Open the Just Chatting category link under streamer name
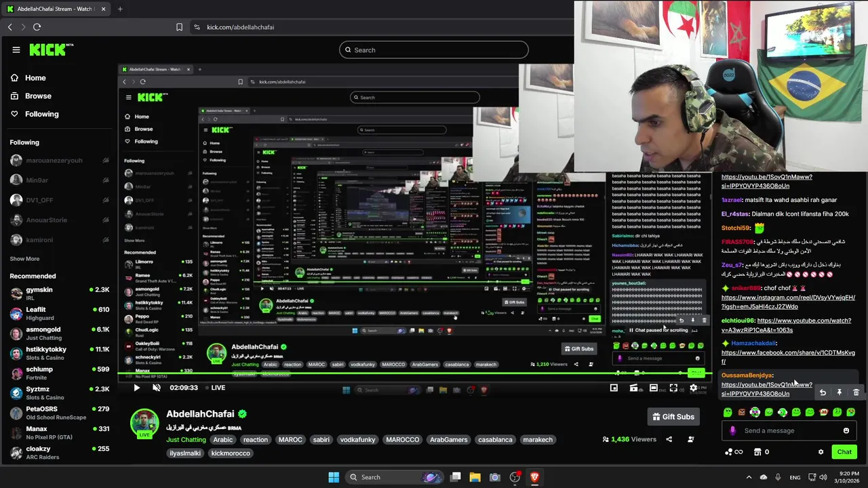The height and width of the screenshot is (488, 868). [186, 440]
